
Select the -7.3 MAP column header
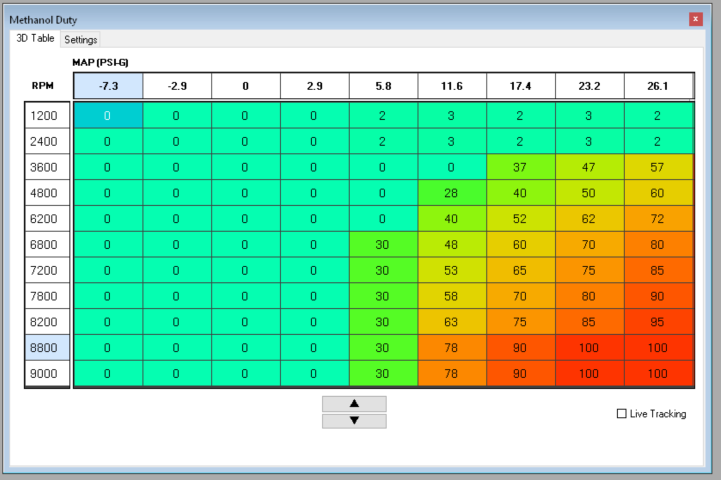pos(108,87)
